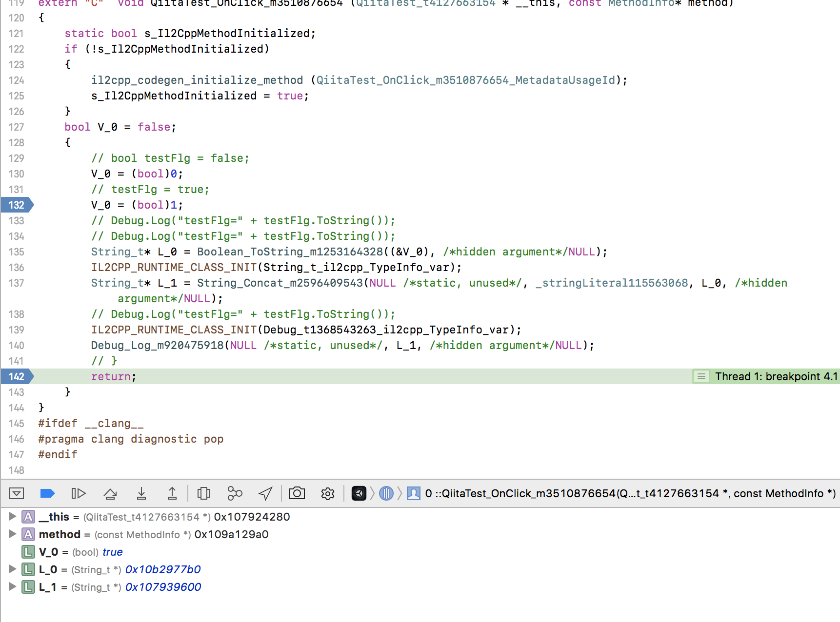Image resolution: width=840 pixels, height=622 pixels.
Task: Click static bool s_Il2CppMethodInitialized declaration
Action: [x=190, y=33]
